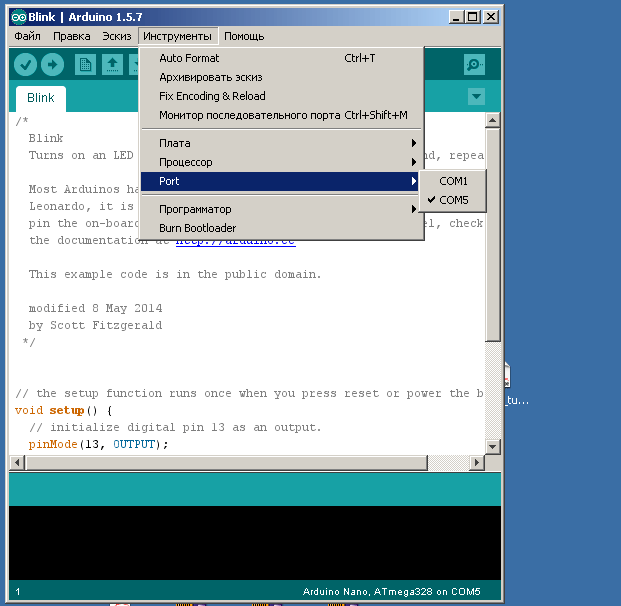Image resolution: width=621 pixels, height=606 pixels.
Task: Click the 'void setup() {' code line
Action: pyautogui.click(x=63, y=410)
